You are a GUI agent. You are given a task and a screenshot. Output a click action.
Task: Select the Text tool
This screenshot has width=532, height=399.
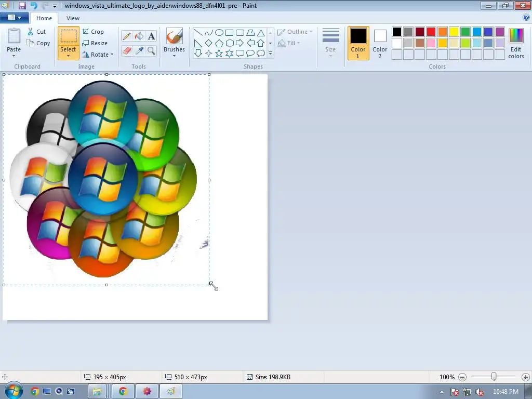pyautogui.click(x=151, y=36)
